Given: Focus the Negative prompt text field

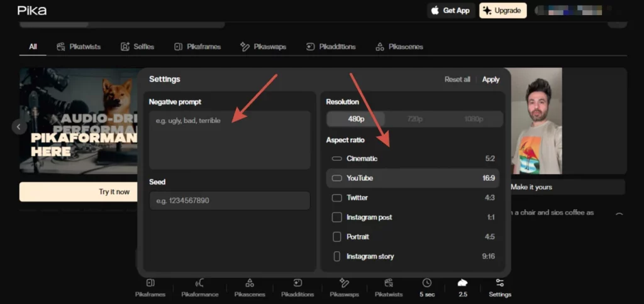Looking at the screenshot, I should click(x=230, y=140).
